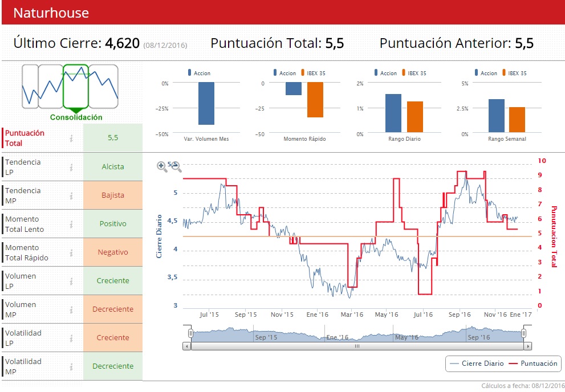Open info icon for Puntuación Total
Image resolution: width=565 pixels, height=392 pixels.
71,138
